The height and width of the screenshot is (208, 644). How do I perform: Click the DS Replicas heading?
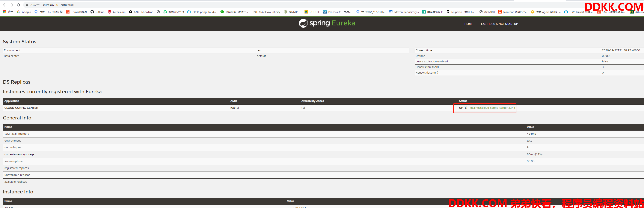tap(17, 82)
